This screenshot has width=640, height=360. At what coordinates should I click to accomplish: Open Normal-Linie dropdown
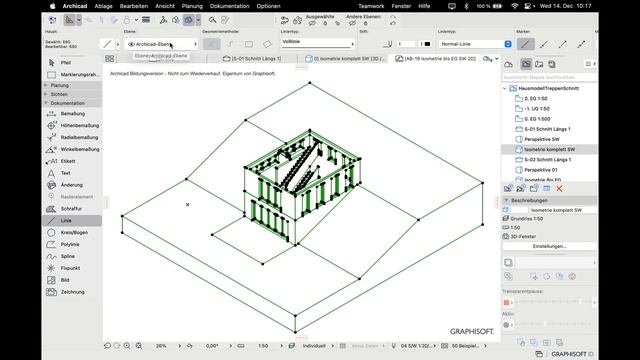pyautogui.click(x=475, y=44)
